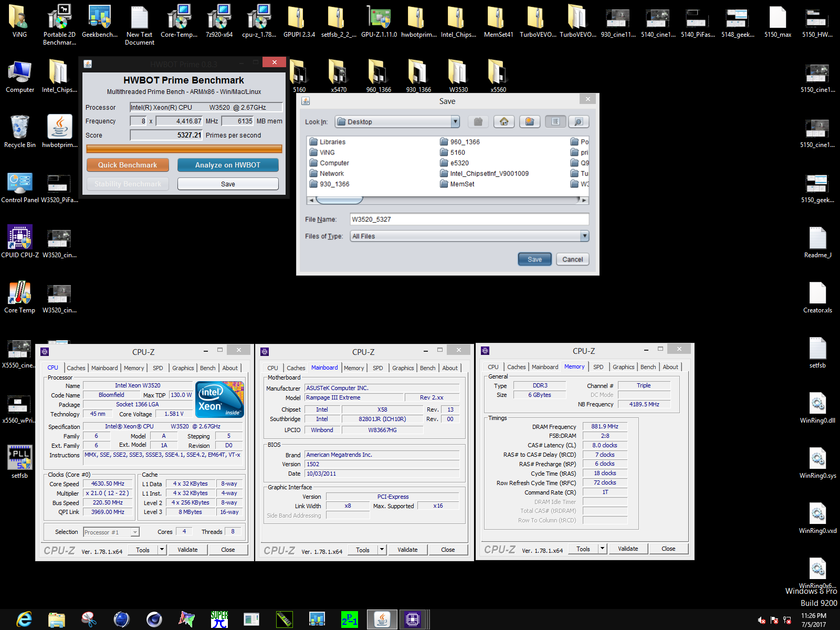Viewport: 840px width, 630px height.
Task: Cancel the Save dialog
Action: [572, 259]
